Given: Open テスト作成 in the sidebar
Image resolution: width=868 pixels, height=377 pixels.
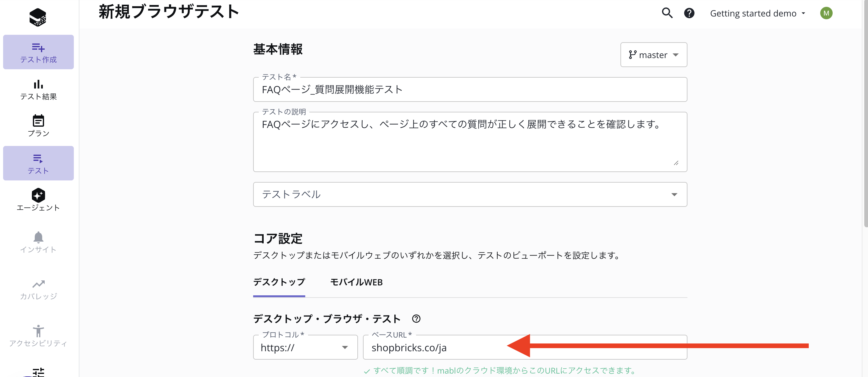Looking at the screenshot, I should (38, 52).
